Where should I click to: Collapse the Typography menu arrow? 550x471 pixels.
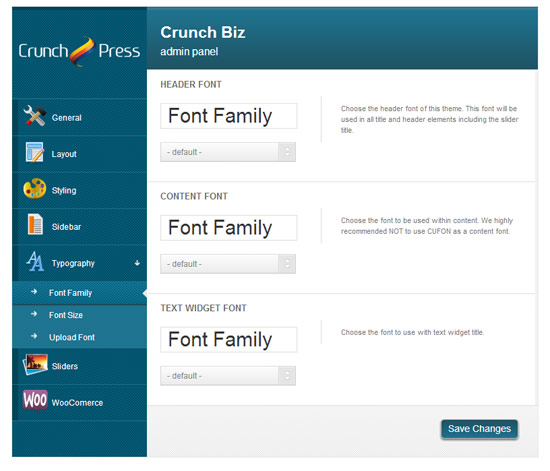pyautogui.click(x=137, y=263)
